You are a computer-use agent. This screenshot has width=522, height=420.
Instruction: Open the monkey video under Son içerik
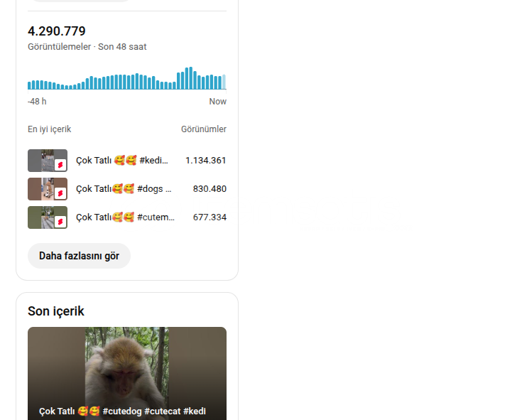[x=127, y=373]
